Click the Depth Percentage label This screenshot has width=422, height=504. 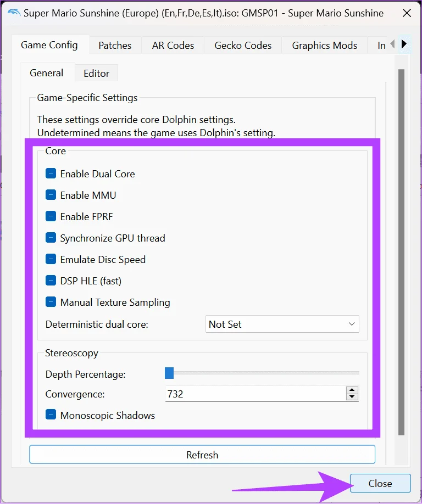tap(86, 374)
